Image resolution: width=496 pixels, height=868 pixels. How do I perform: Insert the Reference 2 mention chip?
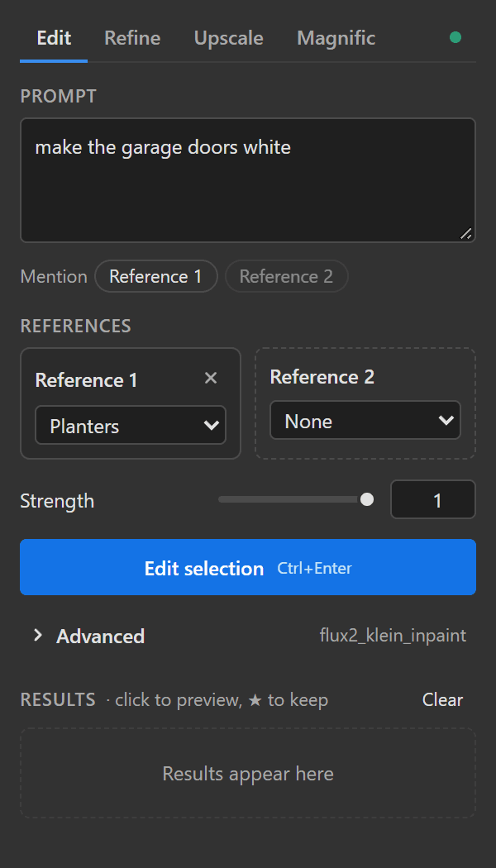286,276
